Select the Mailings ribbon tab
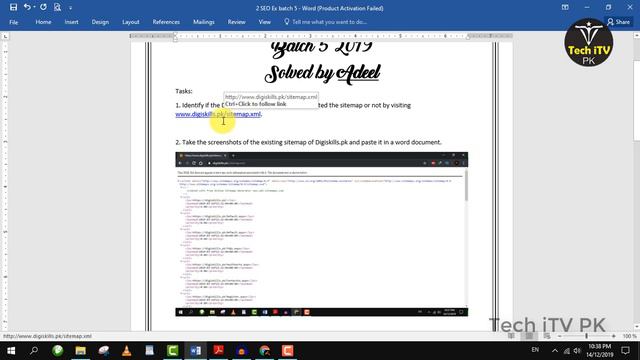 (204, 22)
